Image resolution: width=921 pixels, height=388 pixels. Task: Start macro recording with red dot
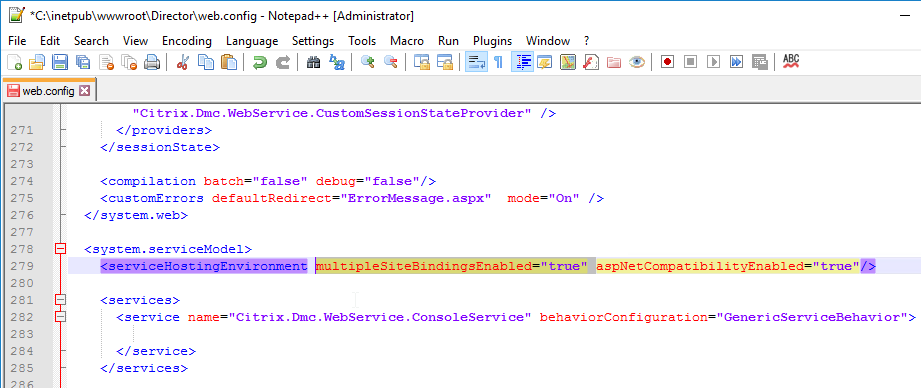coord(667,62)
